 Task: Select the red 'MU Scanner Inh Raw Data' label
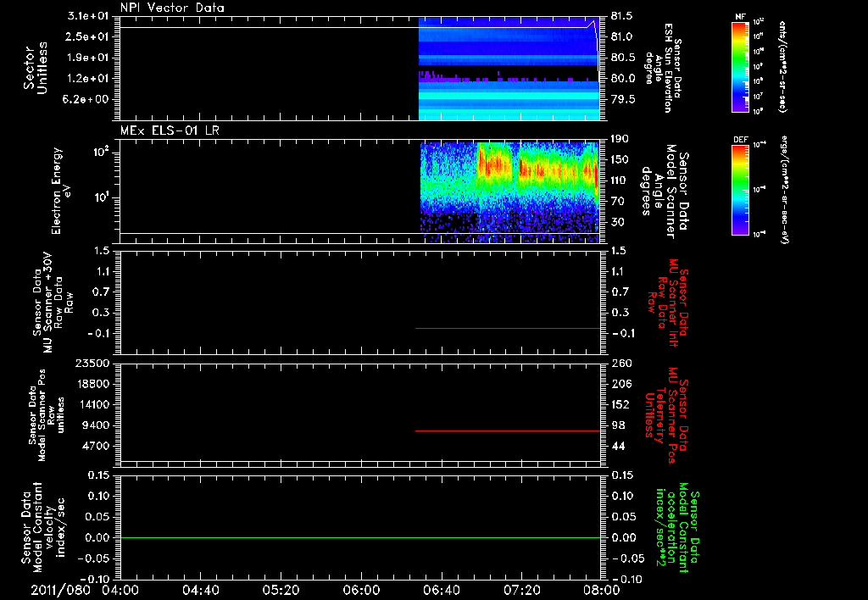[668, 303]
